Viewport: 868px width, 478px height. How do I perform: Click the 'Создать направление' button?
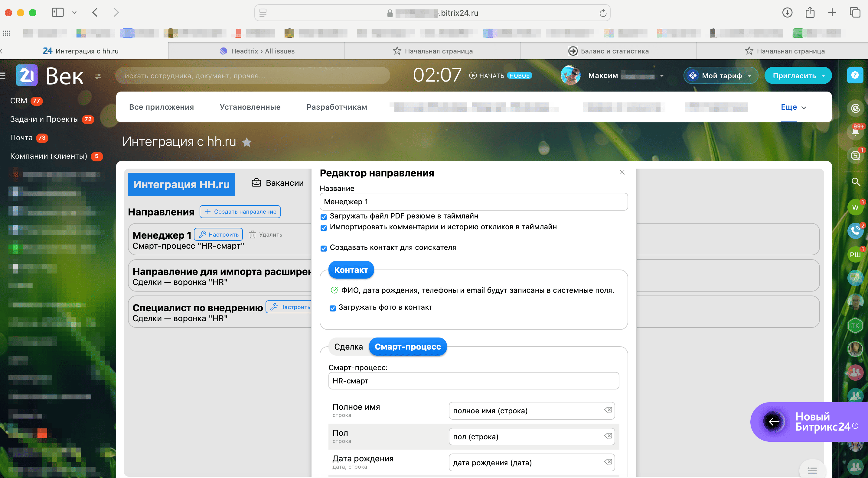(x=240, y=212)
